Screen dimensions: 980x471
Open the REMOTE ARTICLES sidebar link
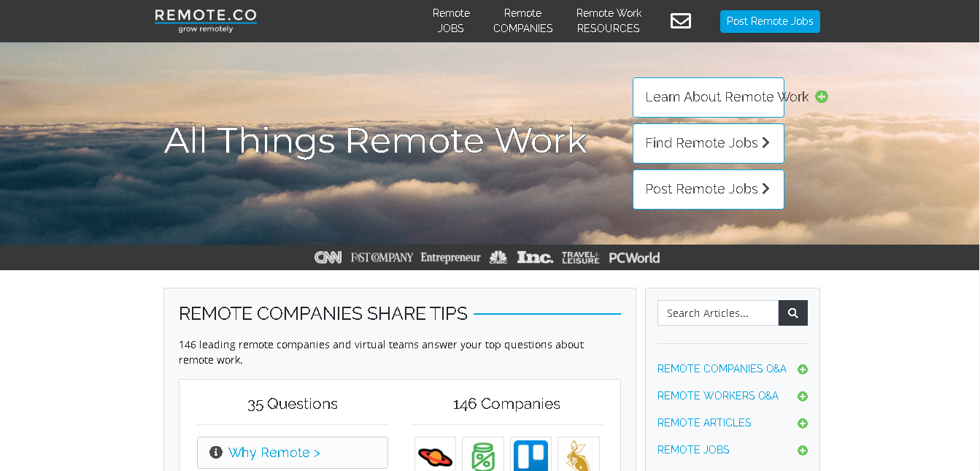click(x=704, y=423)
